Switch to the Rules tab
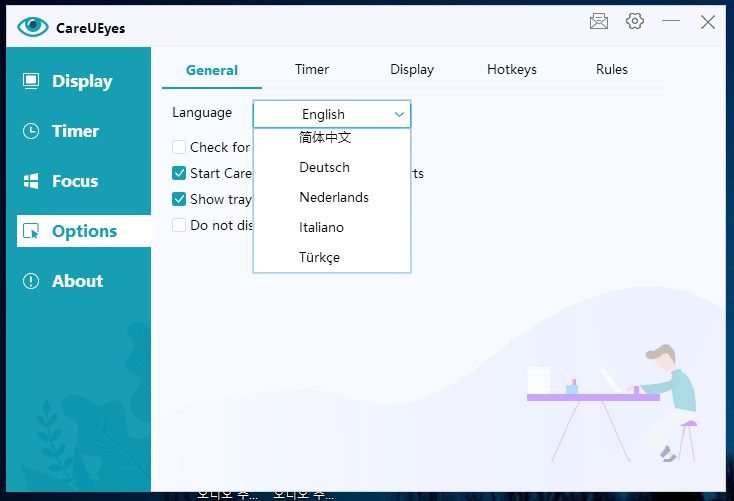The image size is (734, 501). coord(611,70)
